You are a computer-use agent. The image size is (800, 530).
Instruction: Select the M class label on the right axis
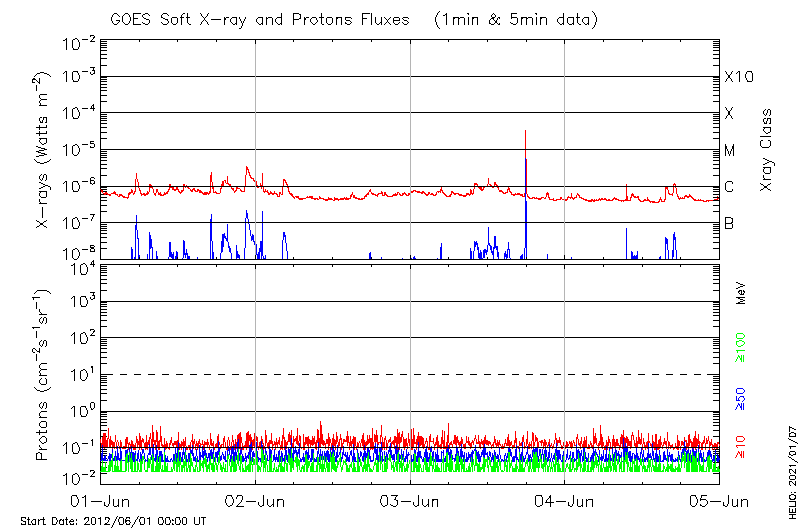730,150
